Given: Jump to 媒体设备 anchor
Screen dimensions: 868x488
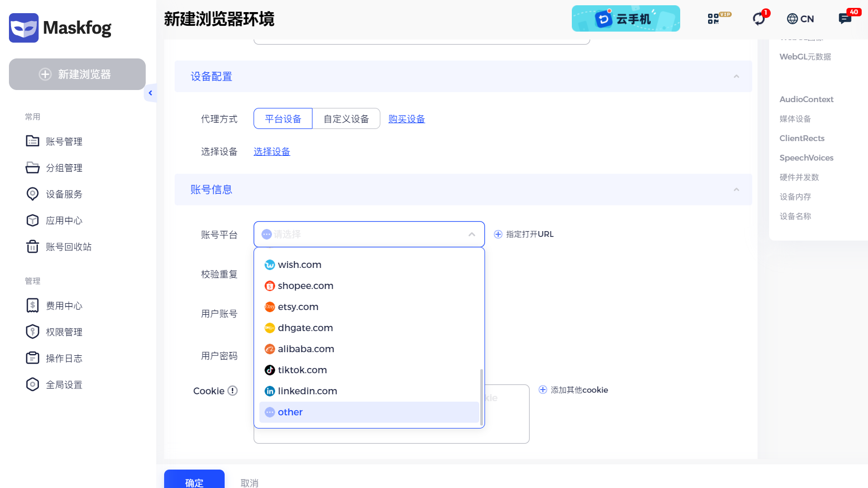Looking at the screenshot, I should click(x=795, y=118).
